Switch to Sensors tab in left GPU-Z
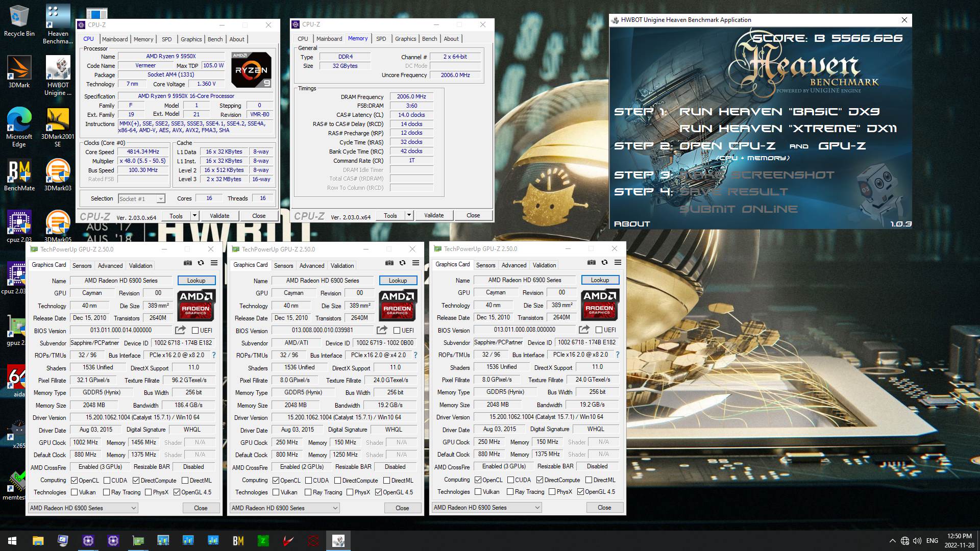 click(82, 266)
